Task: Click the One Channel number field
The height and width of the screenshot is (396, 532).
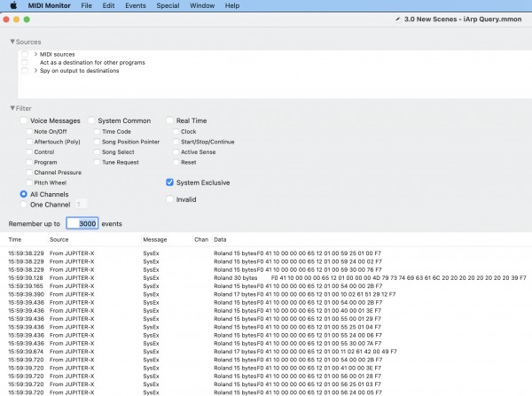Action: click(x=81, y=205)
